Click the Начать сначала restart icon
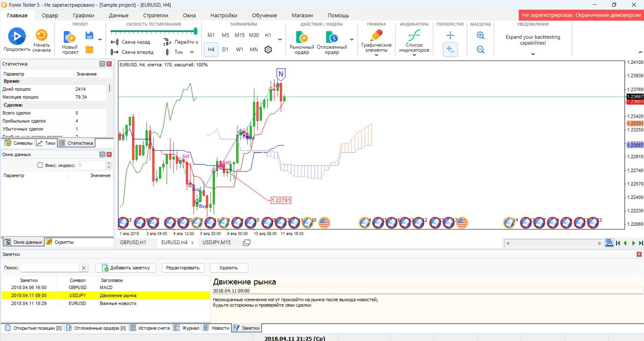The image size is (644, 341). tap(41, 35)
